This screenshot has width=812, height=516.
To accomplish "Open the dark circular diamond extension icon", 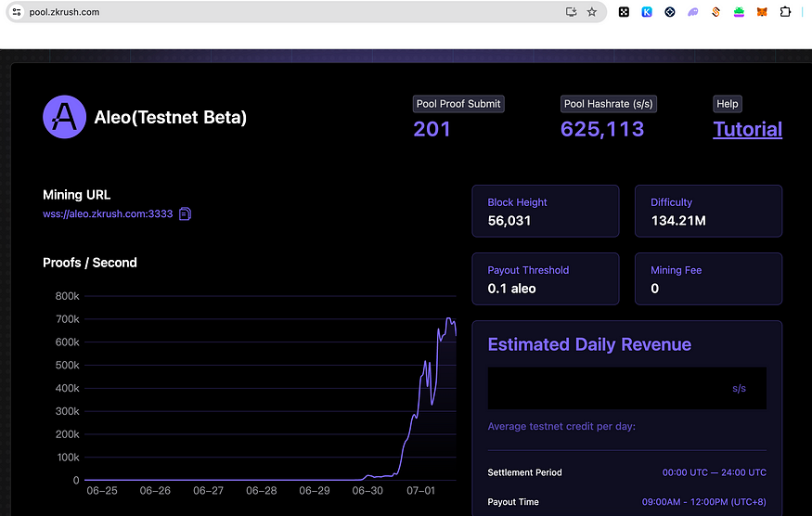I will [670, 12].
